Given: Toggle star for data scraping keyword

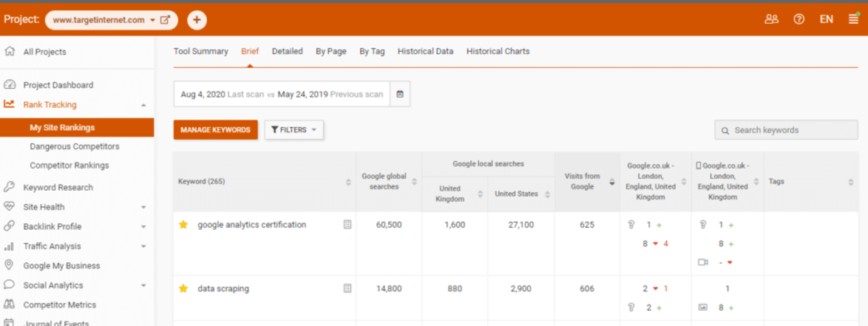Looking at the screenshot, I should (183, 288).
